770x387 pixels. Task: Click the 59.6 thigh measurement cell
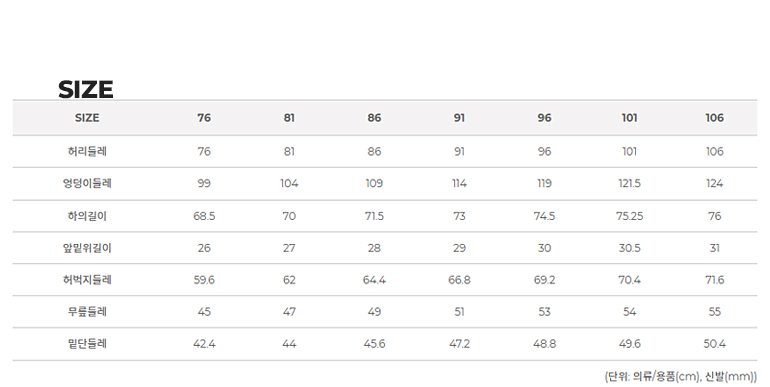pyautogui.click(x=204, y=280)
